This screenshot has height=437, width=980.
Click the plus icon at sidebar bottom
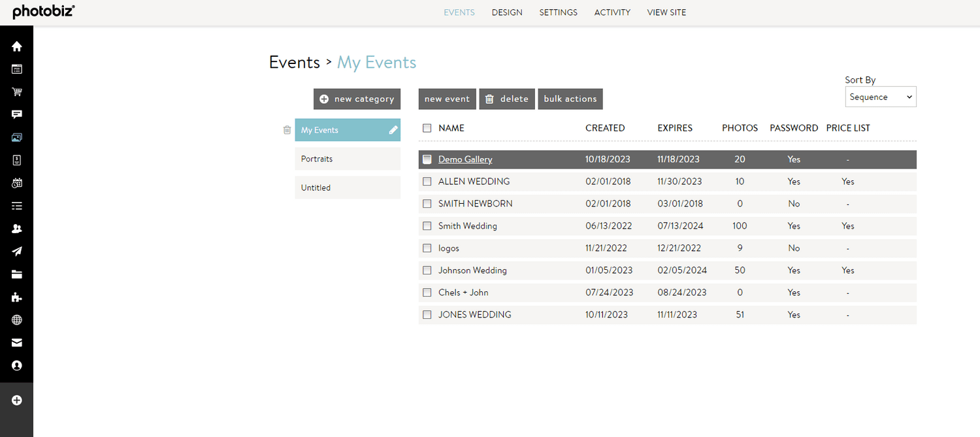[x=17, y=400]
